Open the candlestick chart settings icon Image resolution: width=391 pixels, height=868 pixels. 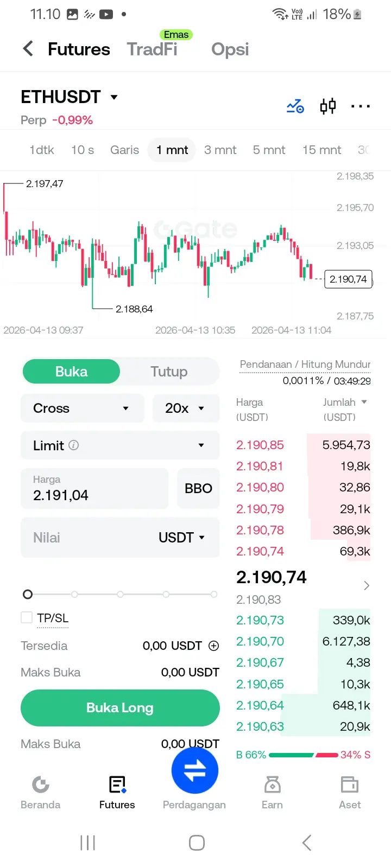(x=328, y=106)
